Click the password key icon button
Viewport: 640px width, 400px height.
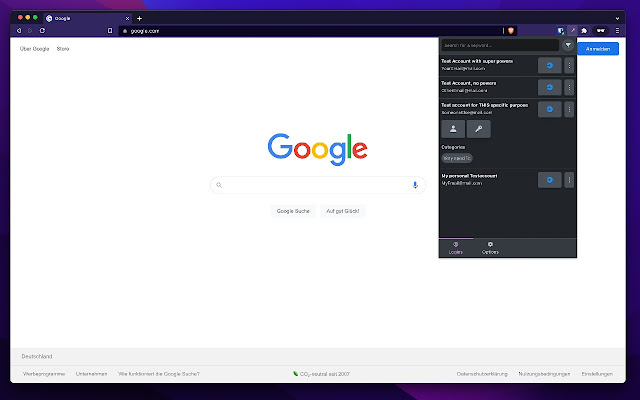click(478, 129)
